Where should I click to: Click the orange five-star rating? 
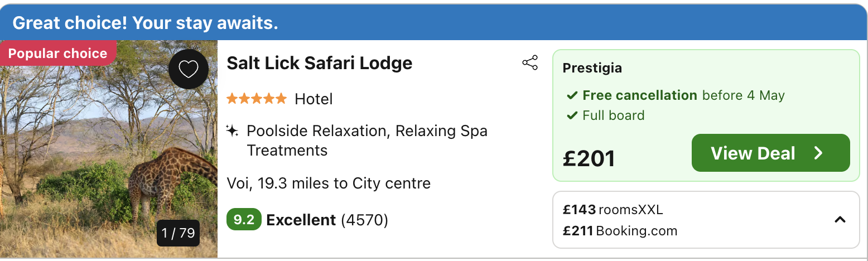point(257,99)
